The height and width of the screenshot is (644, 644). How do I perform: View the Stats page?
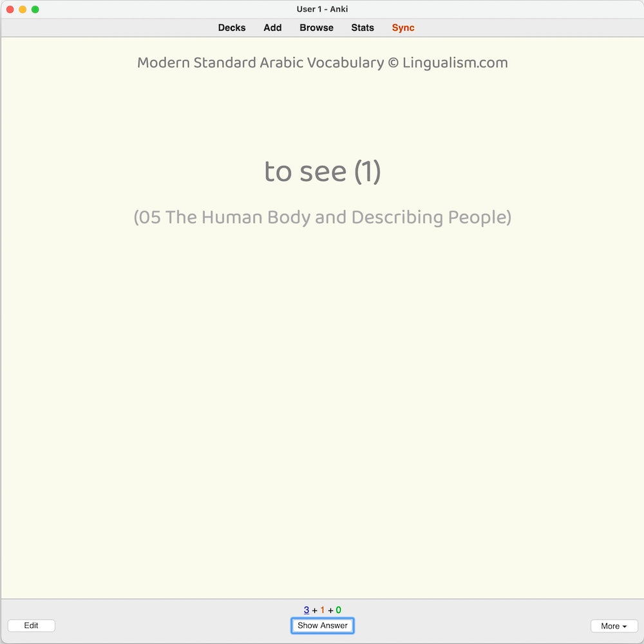coord(363,28)
